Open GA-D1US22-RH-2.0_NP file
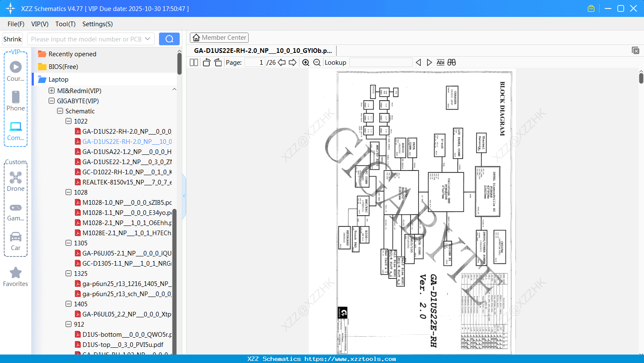The image size is (644, 363). (x=127, y=131)
